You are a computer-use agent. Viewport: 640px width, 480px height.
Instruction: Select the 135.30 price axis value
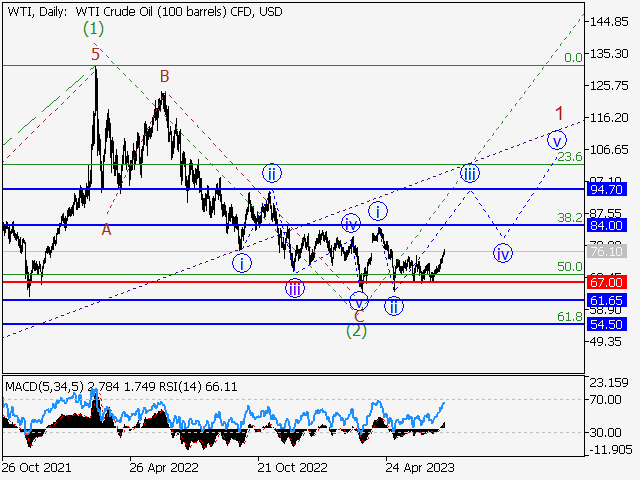click(x=609, y=53)
